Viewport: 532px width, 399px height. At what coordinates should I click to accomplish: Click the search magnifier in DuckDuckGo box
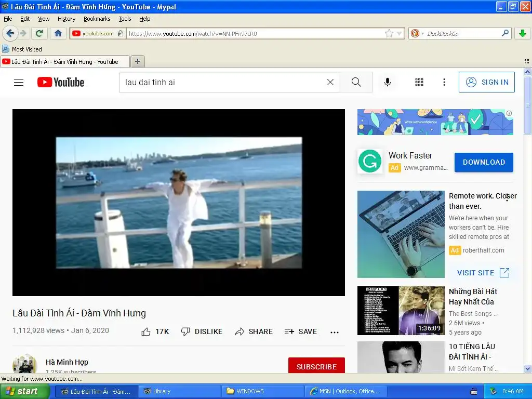point(505,33)
